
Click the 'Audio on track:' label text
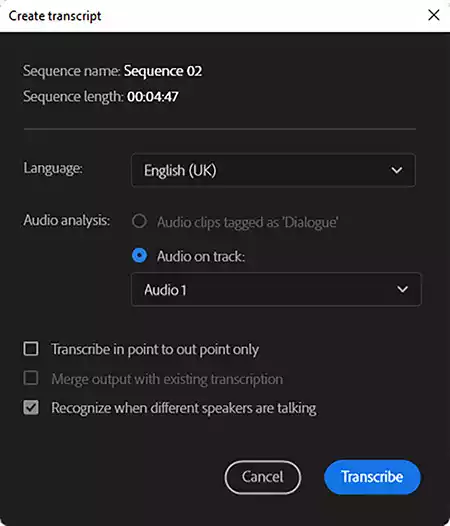click(x=201, y=257)
